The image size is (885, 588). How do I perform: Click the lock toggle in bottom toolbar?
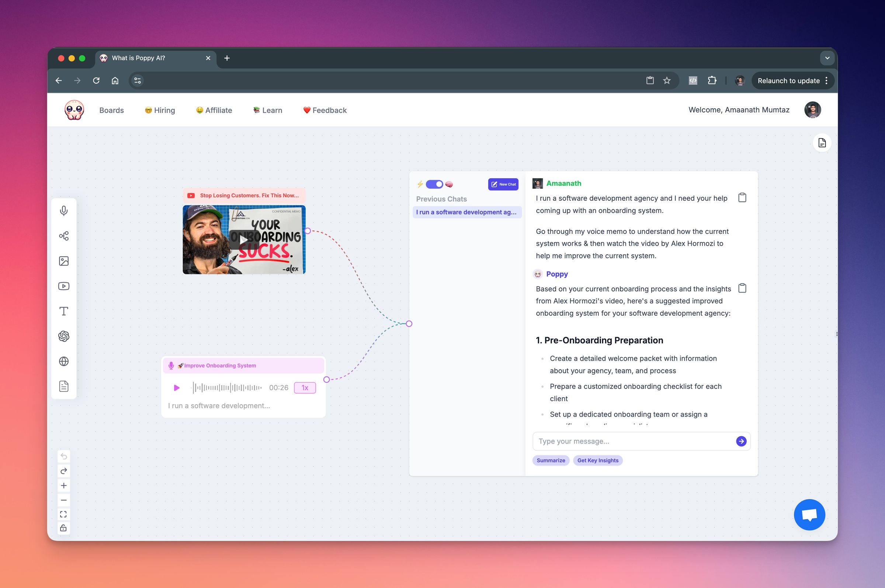pyautogui.click(x=64, y=528)
